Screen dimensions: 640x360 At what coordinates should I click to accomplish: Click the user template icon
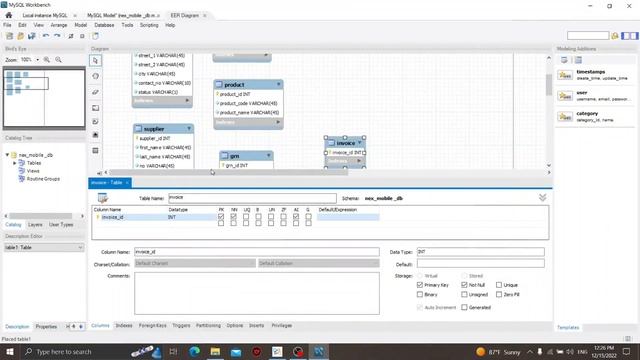tap(565, 96)
